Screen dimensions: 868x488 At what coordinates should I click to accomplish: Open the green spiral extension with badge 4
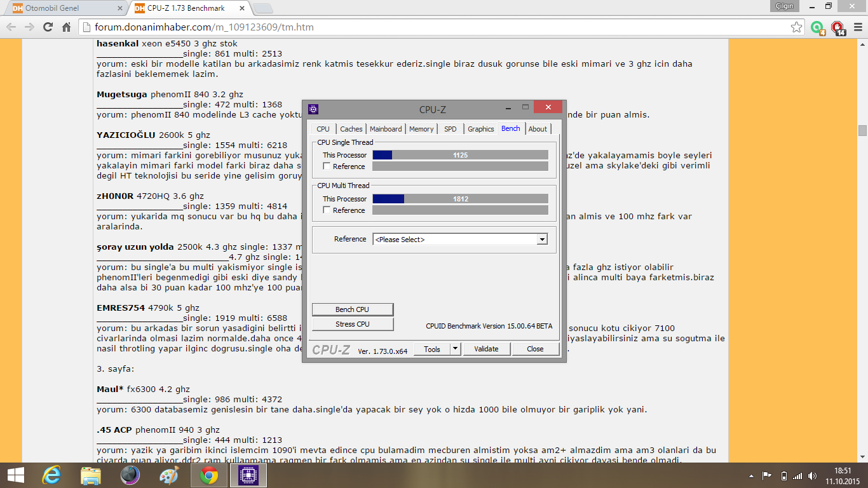tap(818, 28)
